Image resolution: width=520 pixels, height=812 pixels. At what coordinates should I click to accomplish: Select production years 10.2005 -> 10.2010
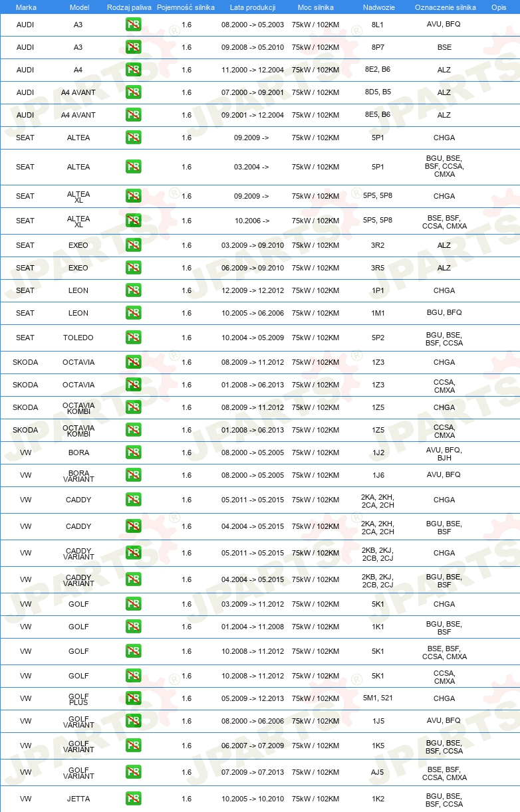tap(253, 799)
